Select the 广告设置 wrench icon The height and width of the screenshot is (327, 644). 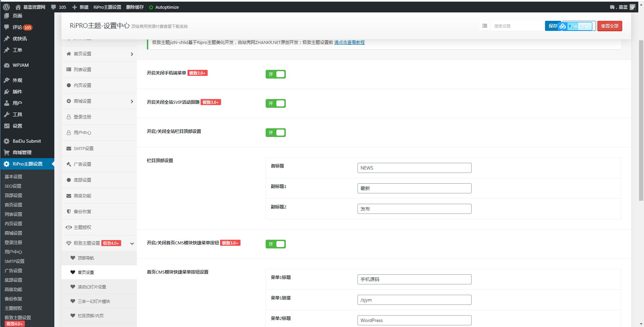click(x=68, y=164)
